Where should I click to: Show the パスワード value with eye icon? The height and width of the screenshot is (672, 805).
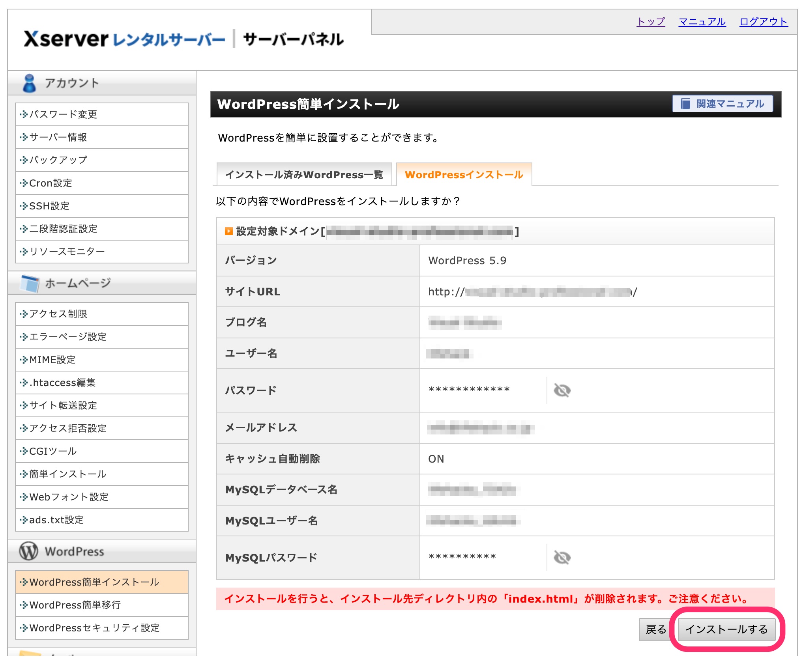[x=562, y=390]
